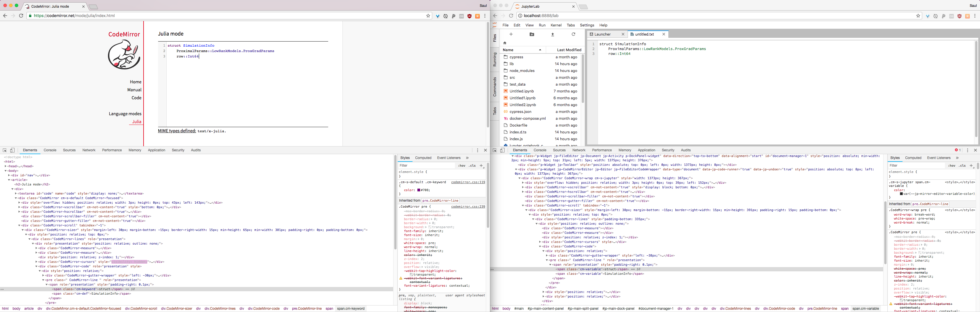The image size is (980, 312).
Task: Click the Styles Filter field in CodeMirror window DevTools
Action: coord(426,166)
